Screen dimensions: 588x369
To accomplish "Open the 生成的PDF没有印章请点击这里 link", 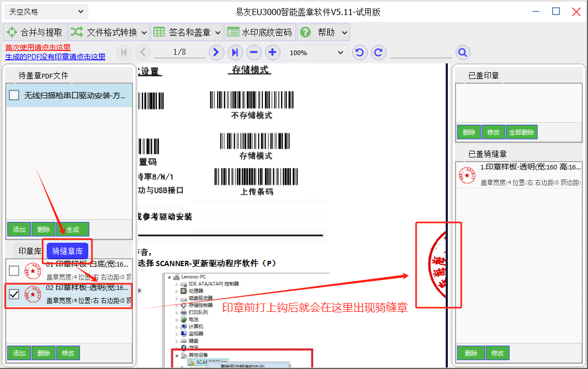I will 56,57.
